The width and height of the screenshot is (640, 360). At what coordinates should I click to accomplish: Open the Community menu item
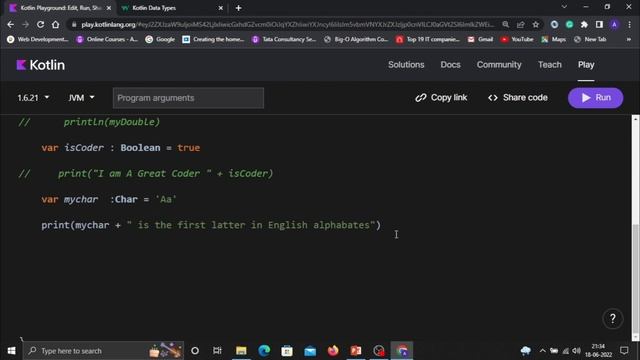[499, 65]
